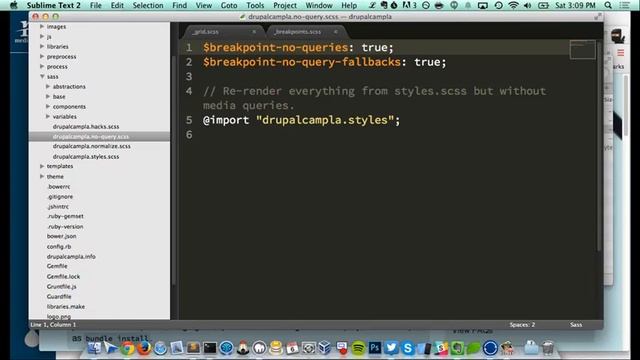Open drupalcampla.styles.scss file

point(86,156)
